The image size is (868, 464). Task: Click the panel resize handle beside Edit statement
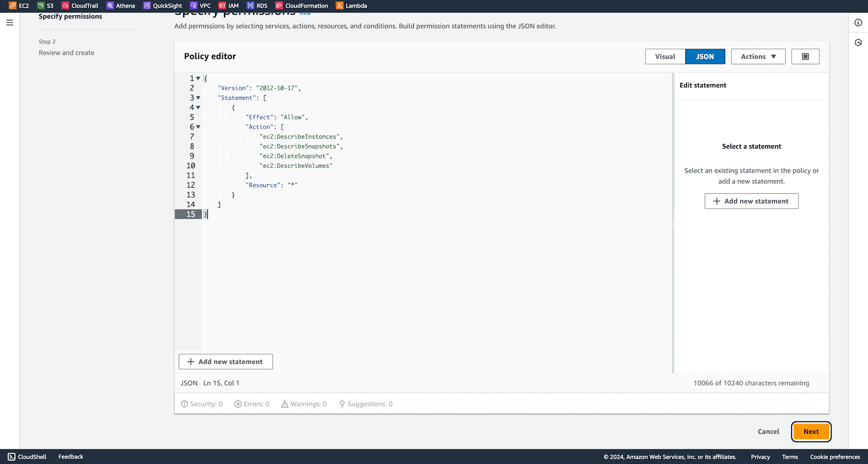point(673,223)
